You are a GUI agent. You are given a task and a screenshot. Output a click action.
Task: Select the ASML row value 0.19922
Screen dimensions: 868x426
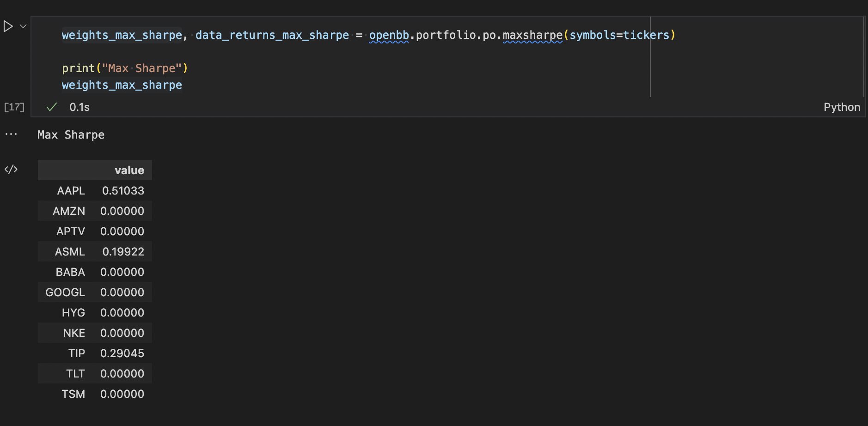(122, 251)
